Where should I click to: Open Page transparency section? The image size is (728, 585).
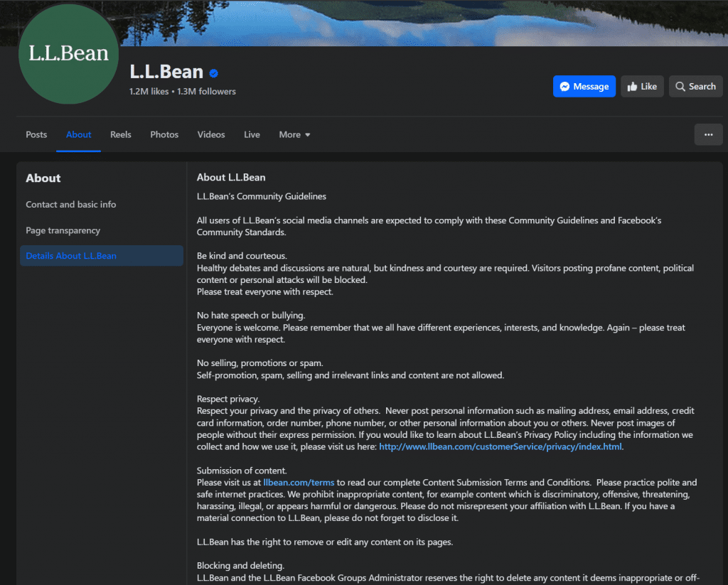tap(63, 230)
